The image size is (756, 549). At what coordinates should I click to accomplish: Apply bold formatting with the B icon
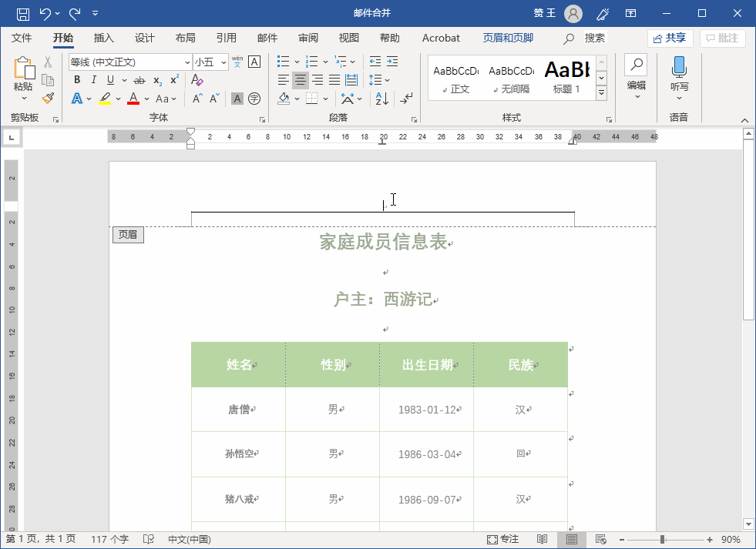coord(76,79)
